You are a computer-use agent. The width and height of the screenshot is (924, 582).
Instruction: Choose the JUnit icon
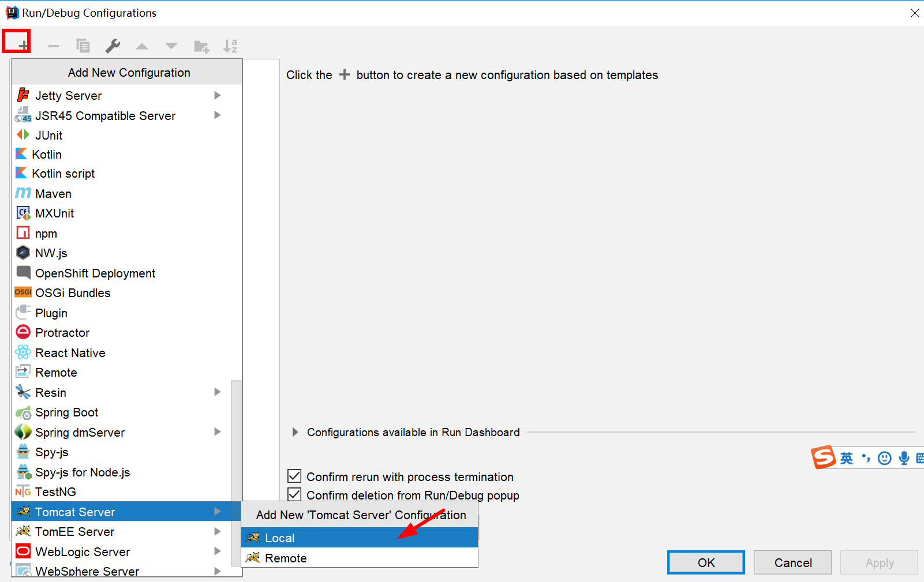pyautogui.click(x=23, y=134)
